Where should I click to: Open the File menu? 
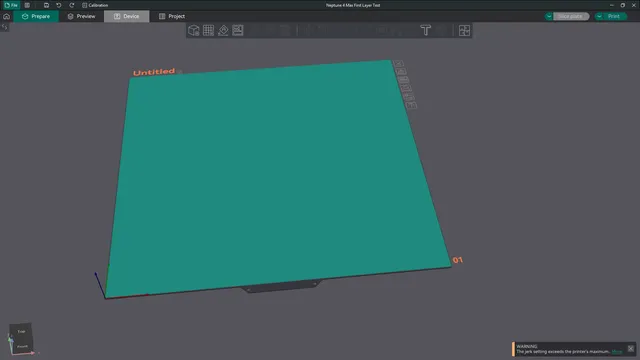click(11, 5)
